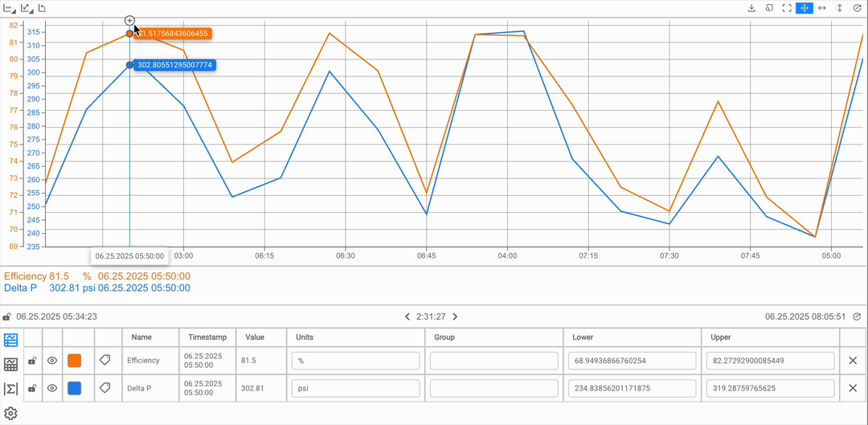Open the sigma statistics tab
This screenshot has height=425, width=868.
click(x=11, y=389)
